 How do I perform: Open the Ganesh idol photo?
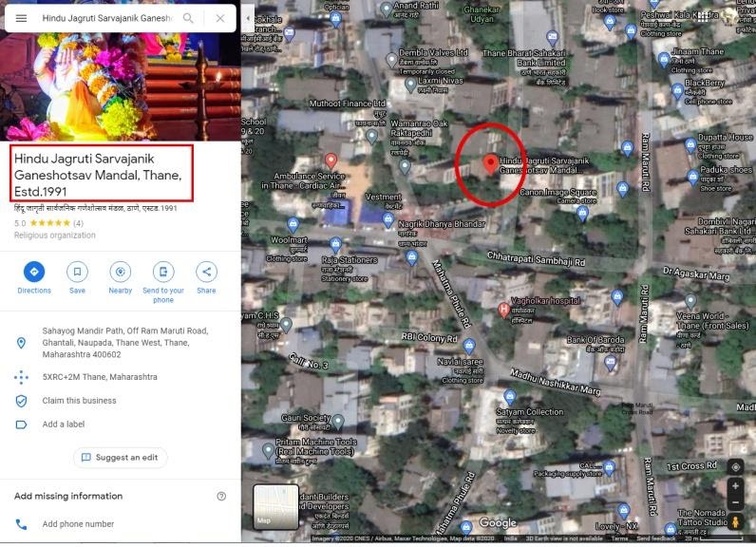tap(121, 86)
